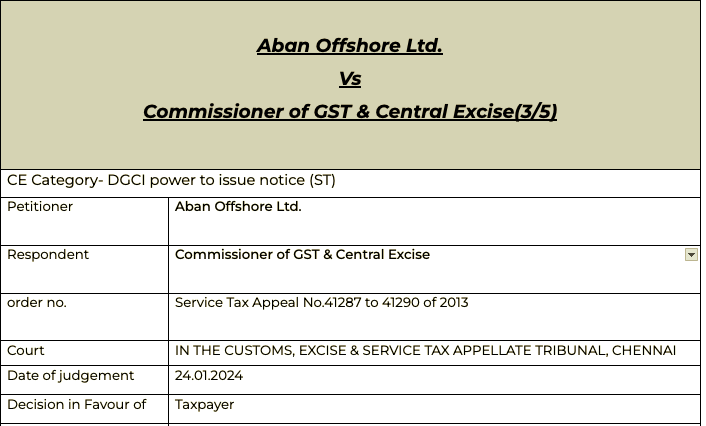Screen dimensions: 706x426
Task: Click the Respondent label cell
Action: coord(85,269)
